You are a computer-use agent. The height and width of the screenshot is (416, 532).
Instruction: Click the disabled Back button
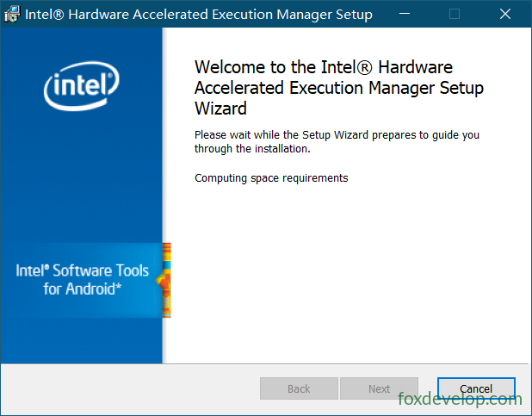click(299, 388)
